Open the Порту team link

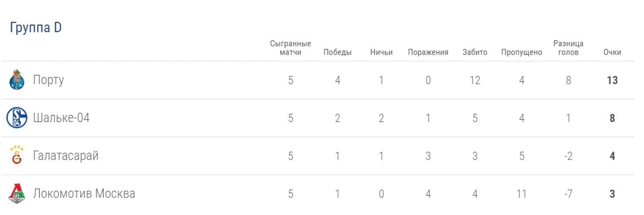[x=49, y=80]
